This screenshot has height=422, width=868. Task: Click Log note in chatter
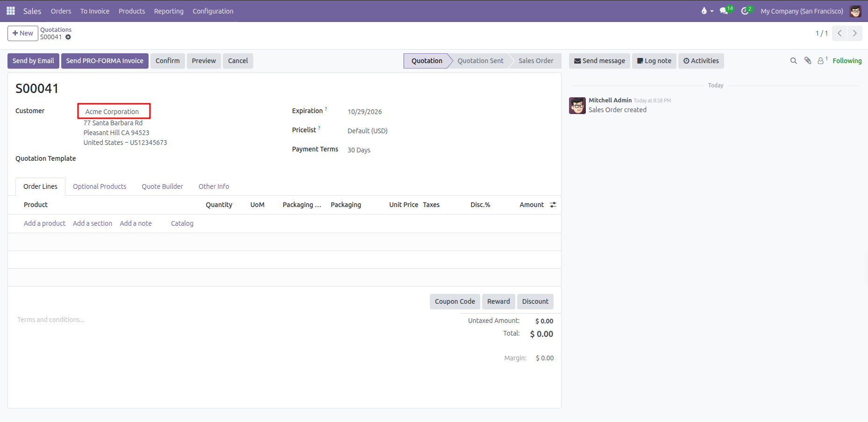pyautogui.click(x=654, y=61)
